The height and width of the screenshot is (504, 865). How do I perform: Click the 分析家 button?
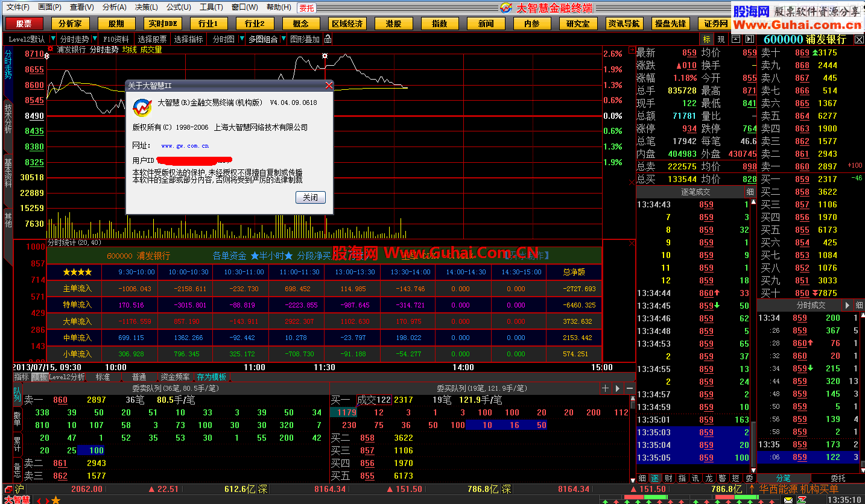tap(71, 24)
